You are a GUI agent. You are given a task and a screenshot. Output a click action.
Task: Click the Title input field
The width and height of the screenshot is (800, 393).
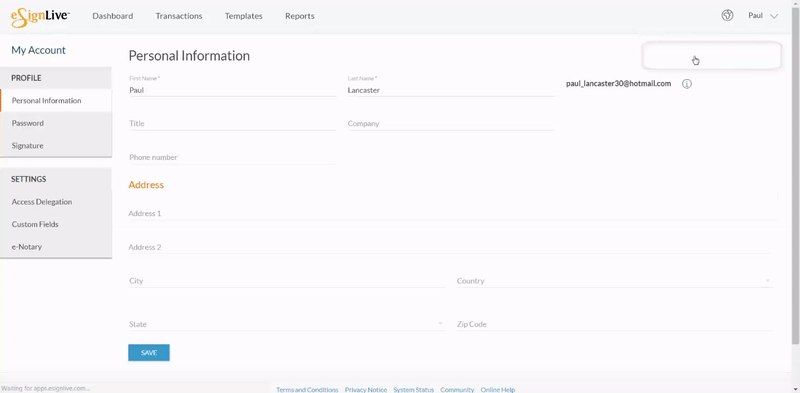tap(233, 124)
